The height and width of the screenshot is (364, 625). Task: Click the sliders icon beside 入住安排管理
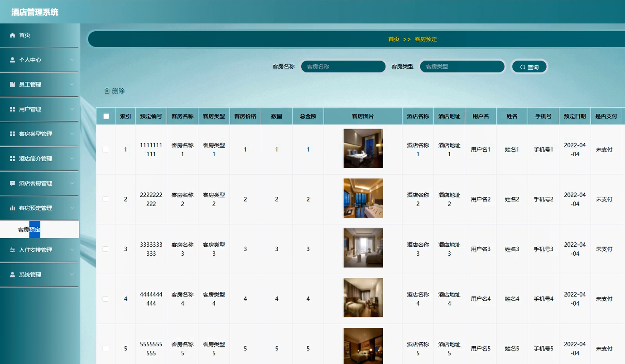12,250
